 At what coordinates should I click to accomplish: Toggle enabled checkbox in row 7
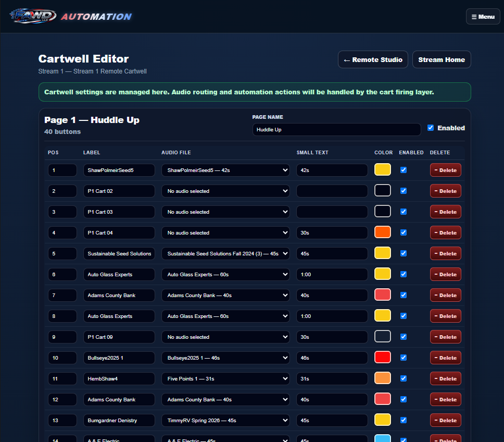(404, 295)
